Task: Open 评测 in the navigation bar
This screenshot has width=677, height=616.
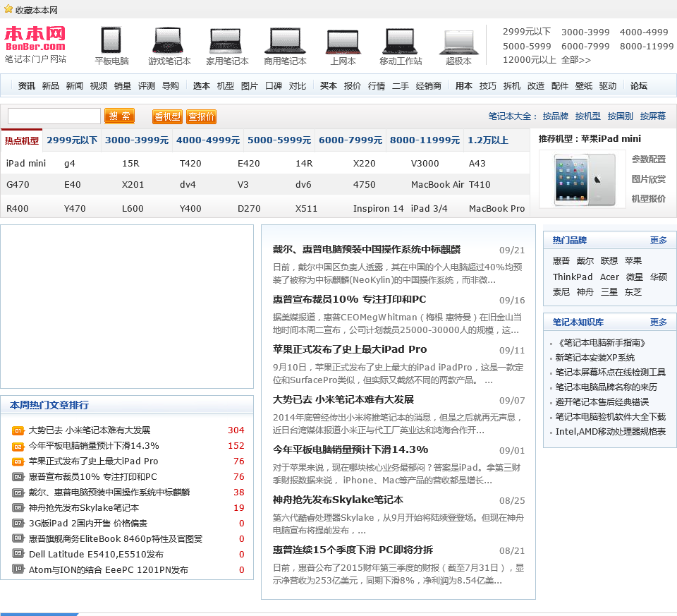Action: (x=147, y=86)
